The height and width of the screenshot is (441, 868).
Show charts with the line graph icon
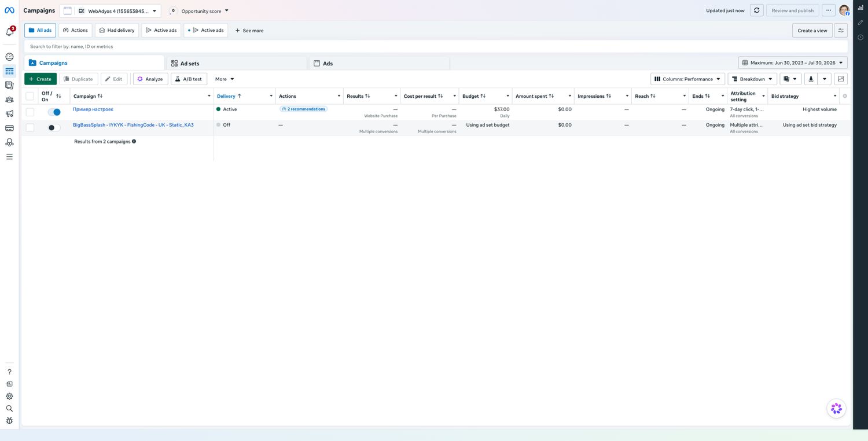pyautogui.click(x=841, y=79)
